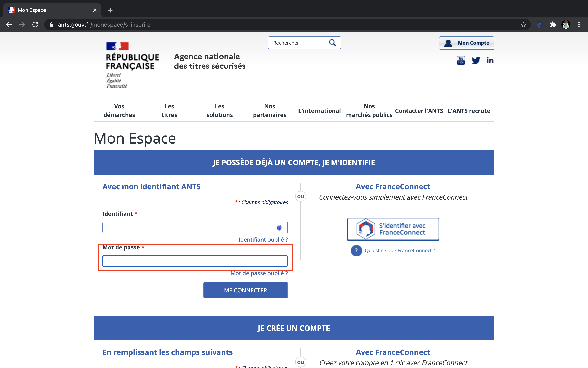Bookmark this page with the star icon

click(523, 25)
